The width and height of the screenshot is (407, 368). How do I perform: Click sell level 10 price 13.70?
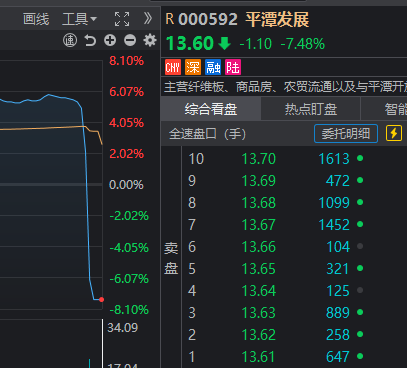pyautogui.click(x=259, y=159)
